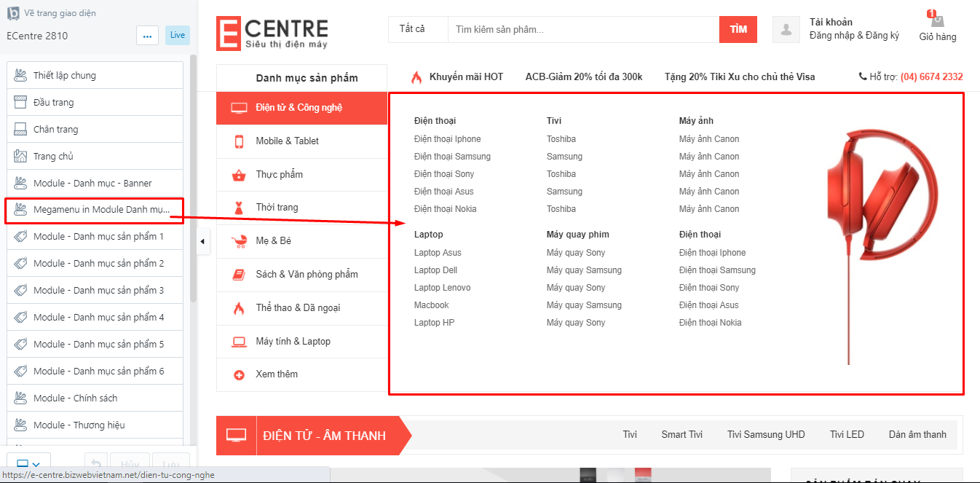
Task: Click the Tìm kiếm sản phẩm search field
Action: (583, 29)
